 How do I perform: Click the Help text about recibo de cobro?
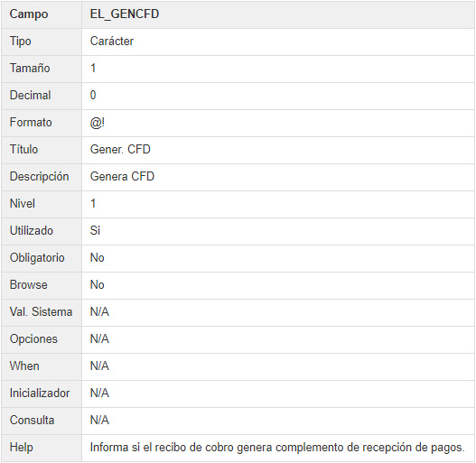277,448
